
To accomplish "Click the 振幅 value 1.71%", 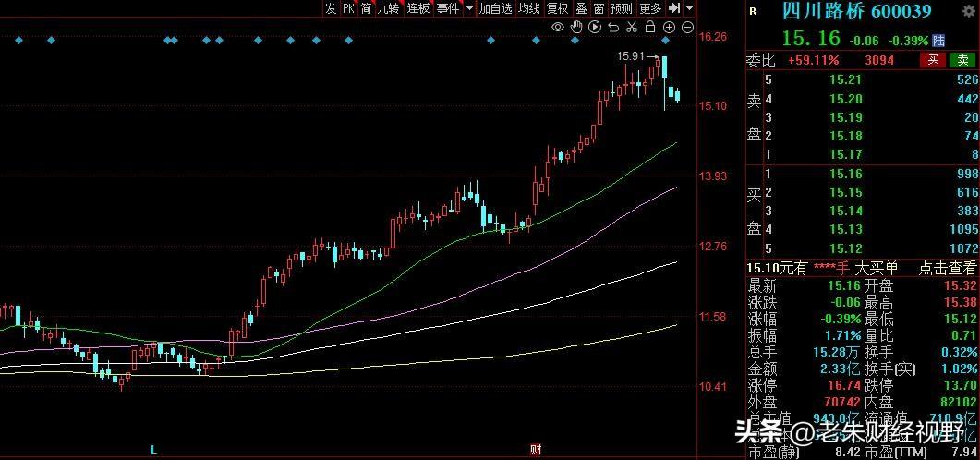I will 841,335.
